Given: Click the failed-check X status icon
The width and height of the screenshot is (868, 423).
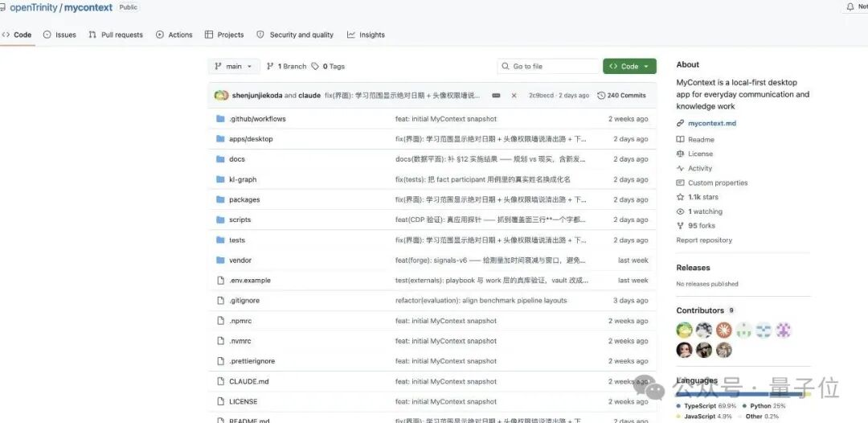Looking at the screenshot, I should pos(514,96).
